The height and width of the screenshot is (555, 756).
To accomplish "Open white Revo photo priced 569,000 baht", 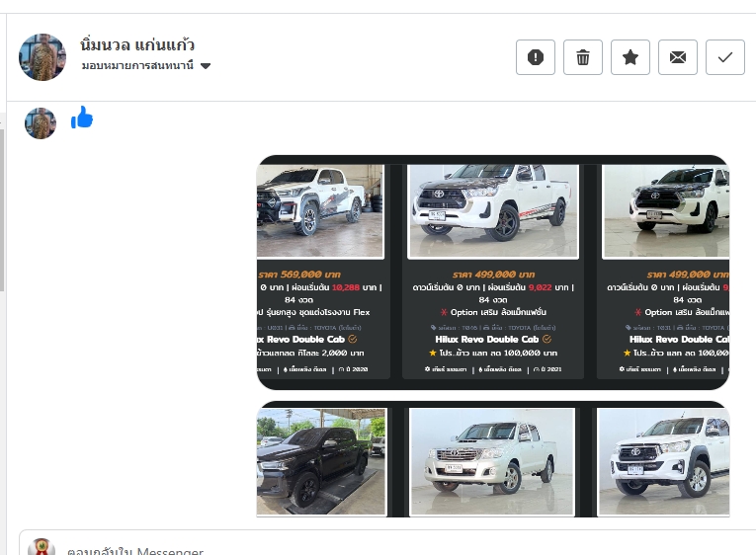I will [320, 211].
